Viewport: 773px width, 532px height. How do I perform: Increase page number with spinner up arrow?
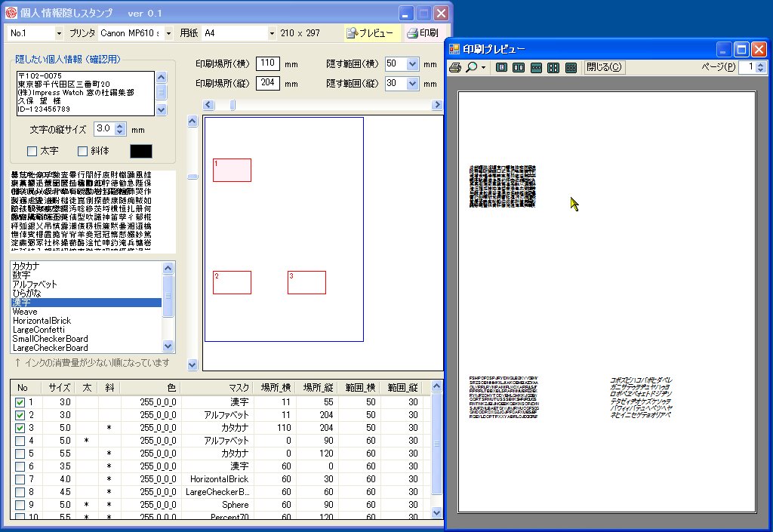761,64
